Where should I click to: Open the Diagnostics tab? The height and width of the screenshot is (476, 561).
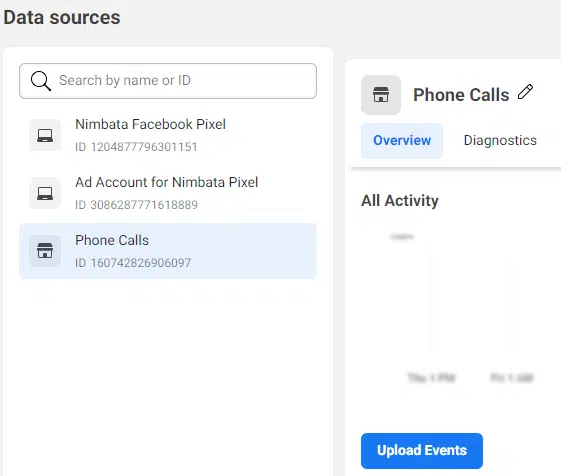500,141
